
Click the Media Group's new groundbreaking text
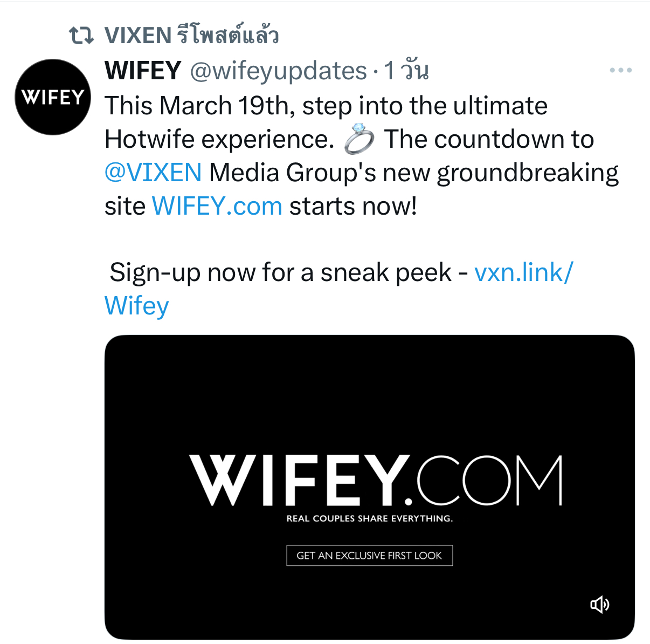[414, 173]
